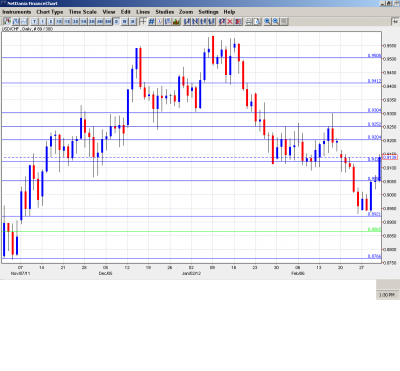The width and height of the screenshot is (400, 371).
Task: Click the edit line pencil icon
Action: tap(221, 22)
